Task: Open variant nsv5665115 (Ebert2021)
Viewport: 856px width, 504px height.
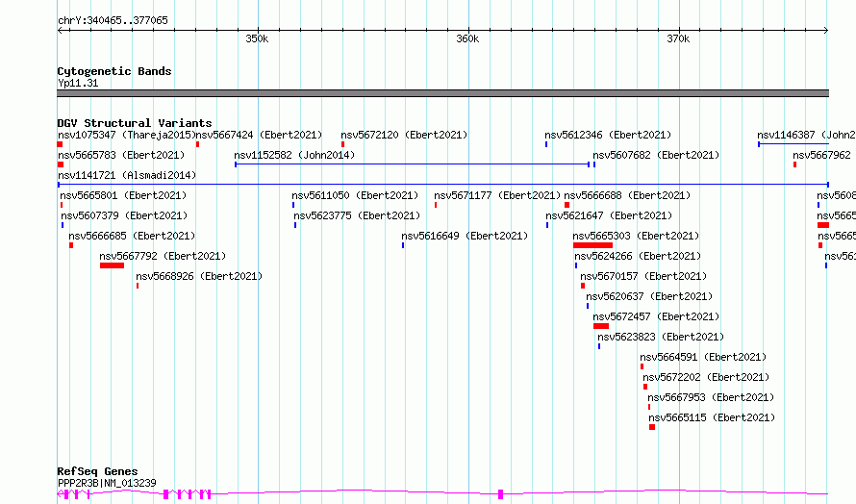Action: pyautogui.click(x=712, y=417)
